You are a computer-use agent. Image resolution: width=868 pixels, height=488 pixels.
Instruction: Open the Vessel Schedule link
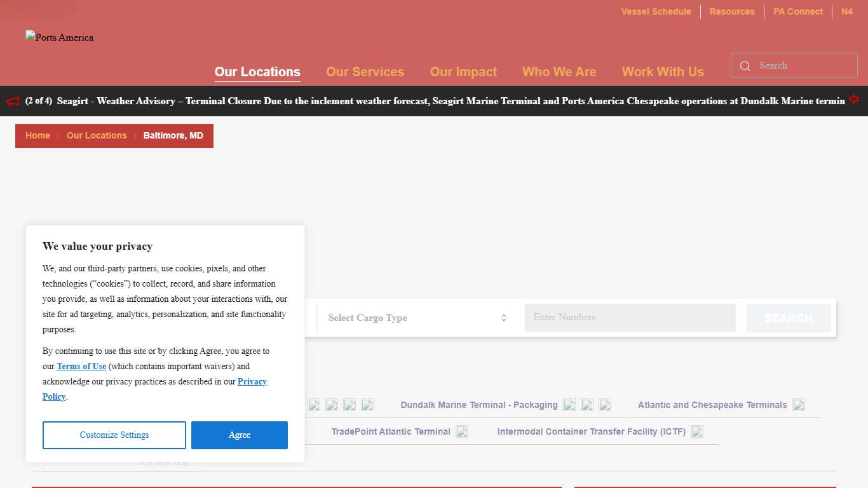(x=656, y=11)
